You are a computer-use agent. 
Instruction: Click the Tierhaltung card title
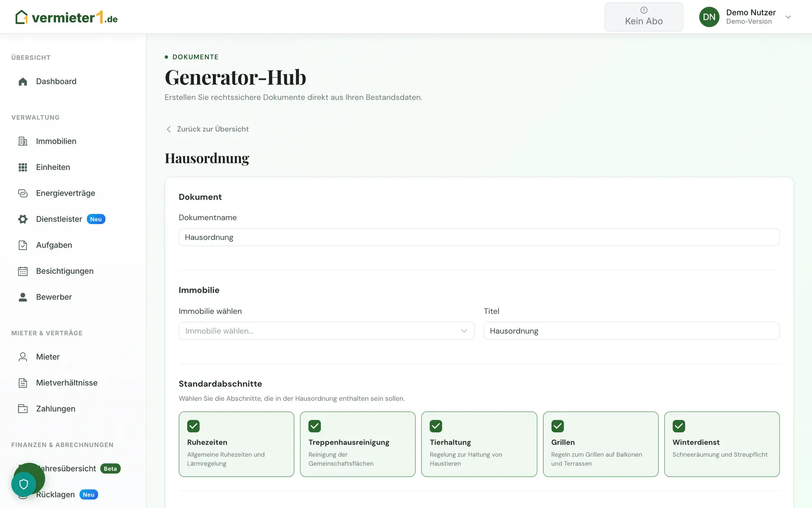coord(450,442)
